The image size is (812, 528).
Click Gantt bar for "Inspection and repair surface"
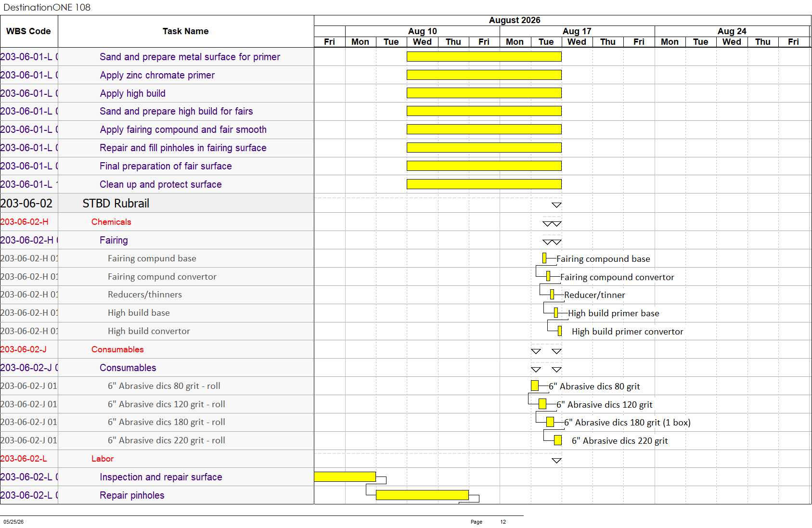(345, 476)
